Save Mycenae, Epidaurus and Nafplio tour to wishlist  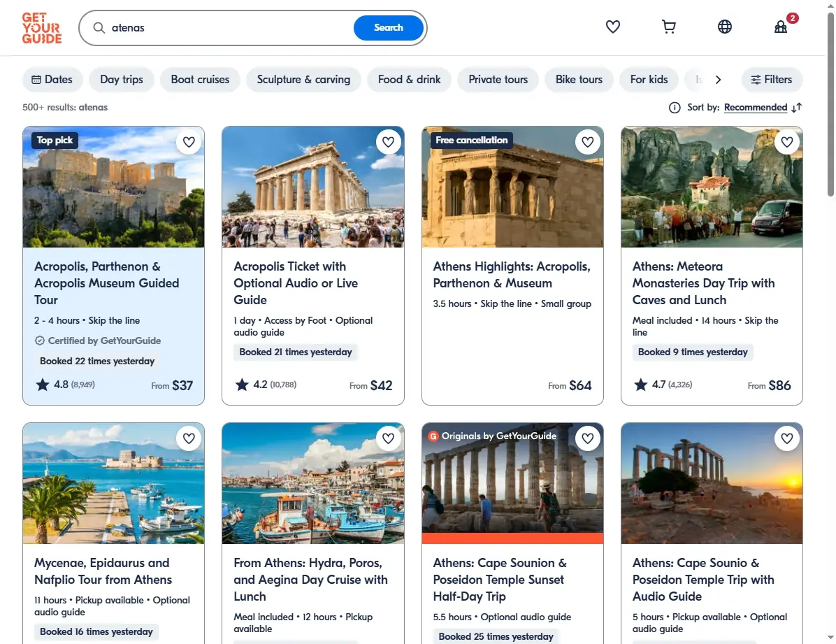189,438
